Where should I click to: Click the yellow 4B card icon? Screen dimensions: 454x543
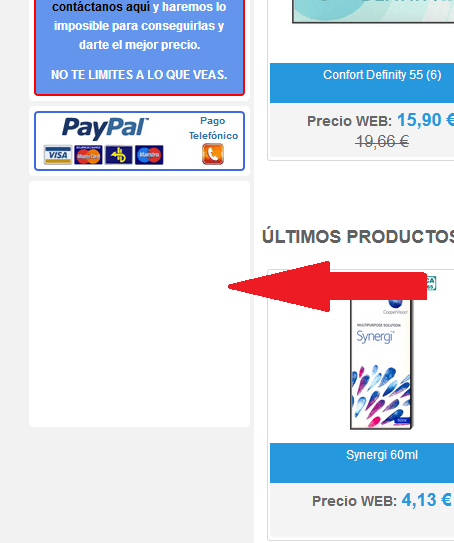tap(119, 155)
